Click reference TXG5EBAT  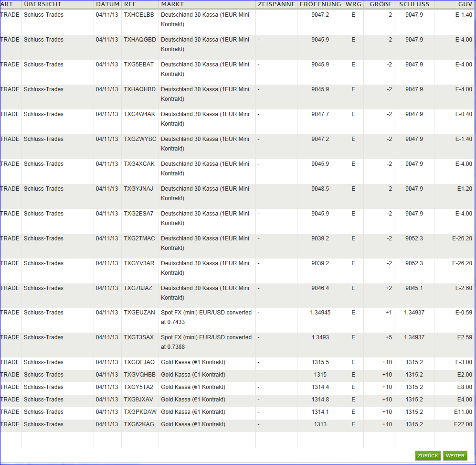coord(139,65)
